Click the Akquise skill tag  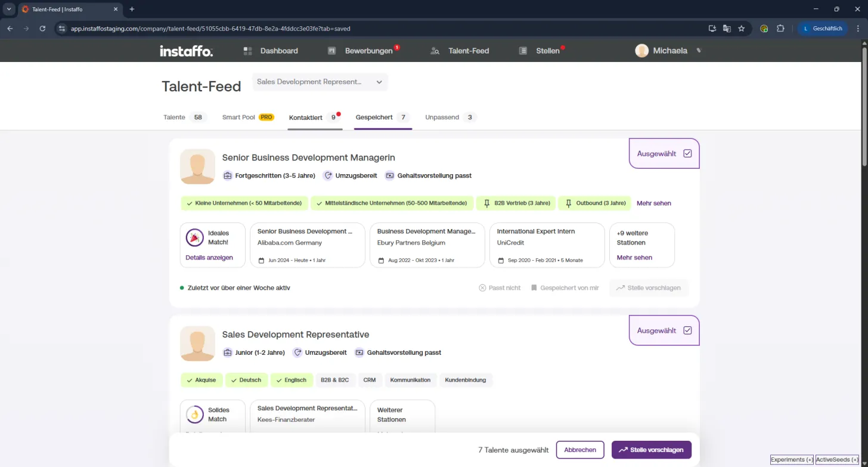point(202,380)
